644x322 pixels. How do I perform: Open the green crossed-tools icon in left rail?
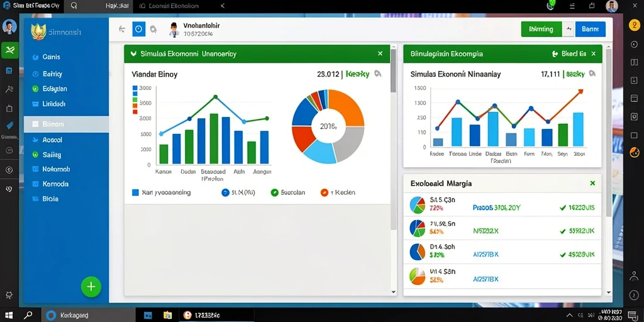[x=9, y=50]
